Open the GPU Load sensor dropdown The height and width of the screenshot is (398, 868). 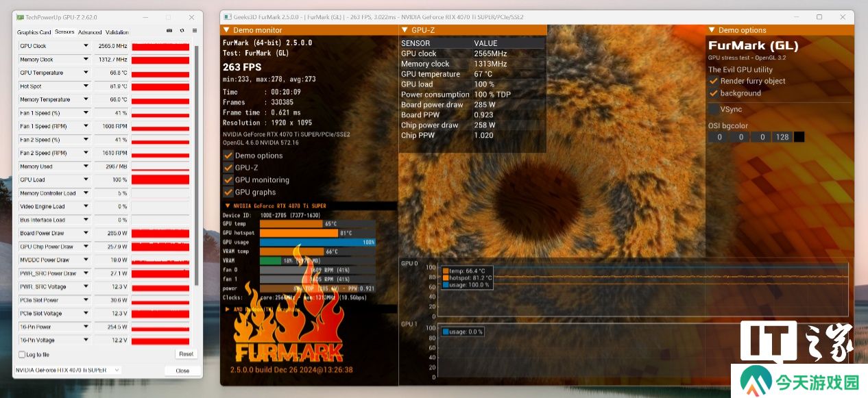86,179
